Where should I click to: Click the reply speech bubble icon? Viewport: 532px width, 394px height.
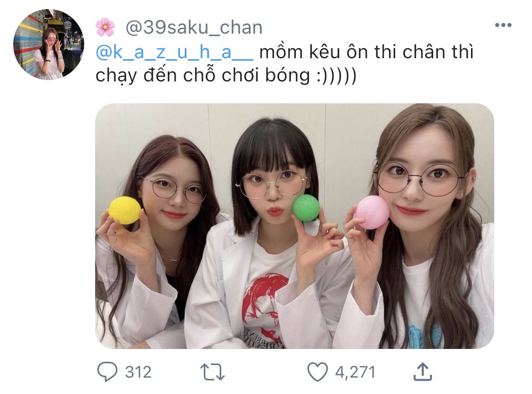click(107, 372)
